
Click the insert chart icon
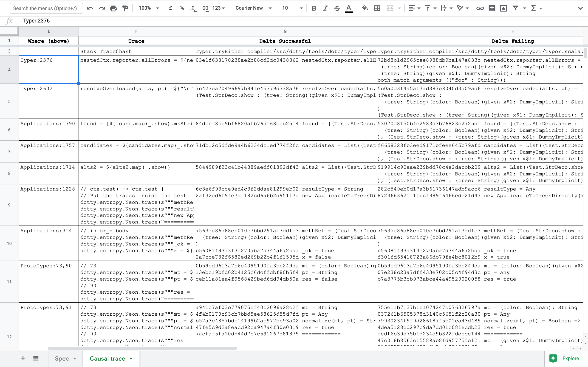point(503,8)
